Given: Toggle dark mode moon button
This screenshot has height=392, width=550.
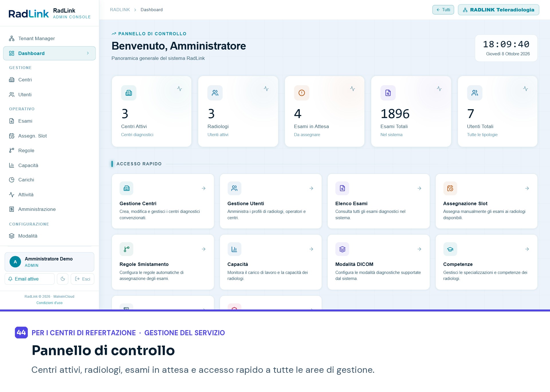Looking at the screenshot, I should tap(63, 279).
